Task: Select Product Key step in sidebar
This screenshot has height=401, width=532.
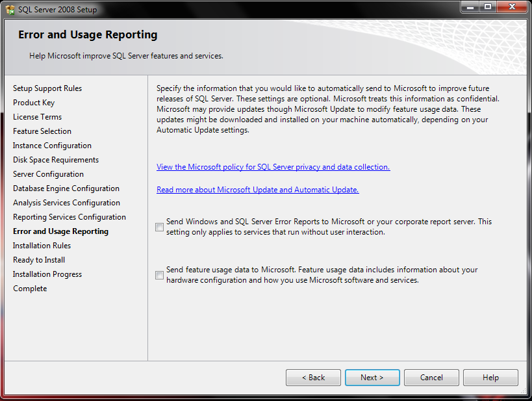Action: coord(34,103)
